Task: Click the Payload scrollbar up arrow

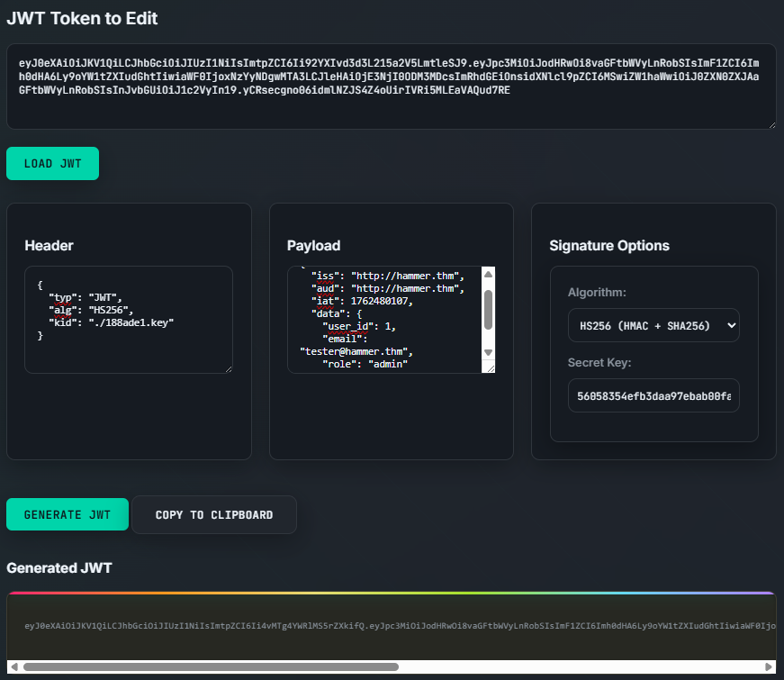Action: [488, 275]
